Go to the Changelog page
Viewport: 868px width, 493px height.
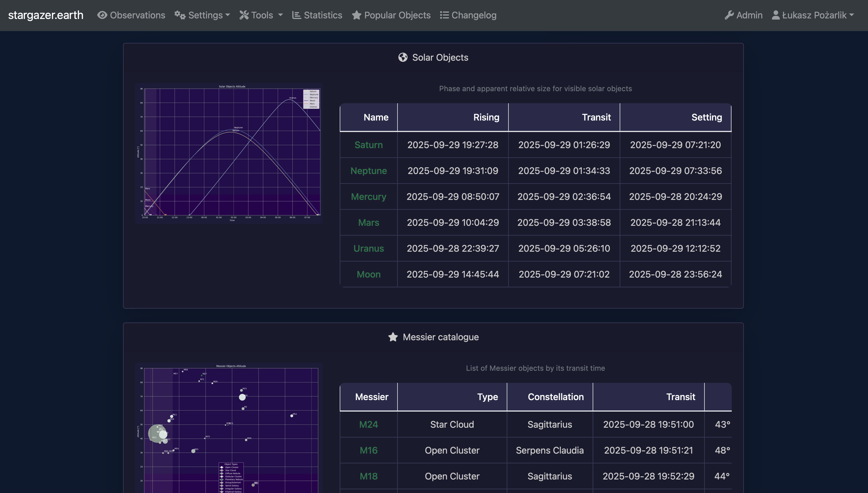(x=474, y=15)
